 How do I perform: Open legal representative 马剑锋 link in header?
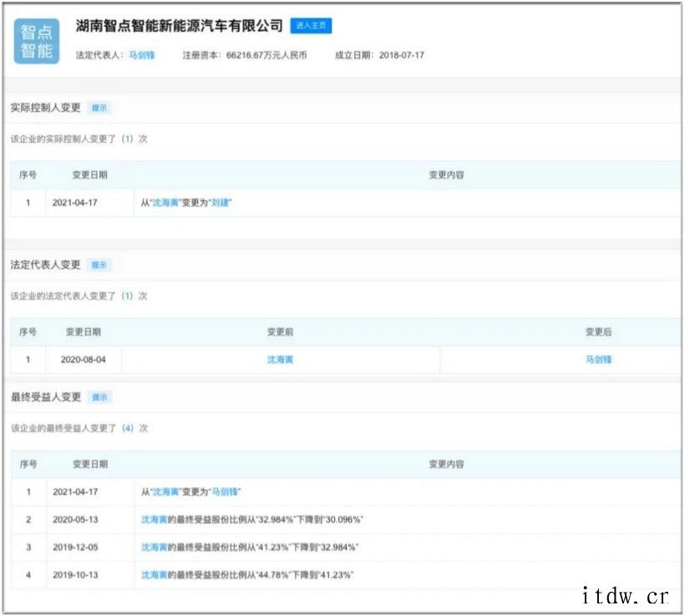[x=142, y=55]
